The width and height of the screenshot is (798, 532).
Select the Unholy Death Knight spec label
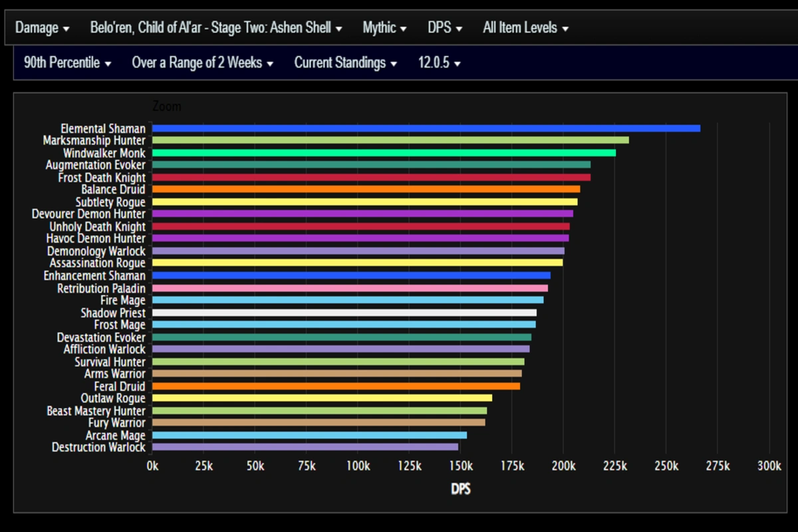(x=98, y=226)
